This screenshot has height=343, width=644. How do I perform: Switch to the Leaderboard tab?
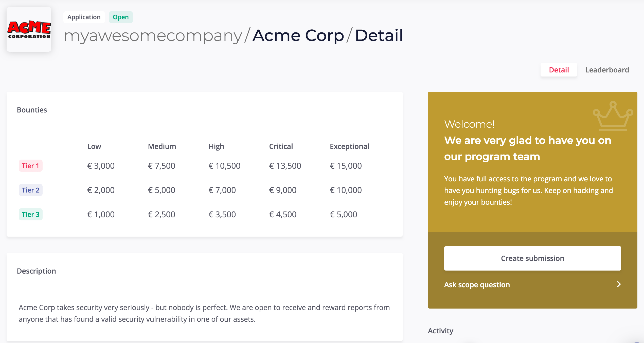pos(607,70)
